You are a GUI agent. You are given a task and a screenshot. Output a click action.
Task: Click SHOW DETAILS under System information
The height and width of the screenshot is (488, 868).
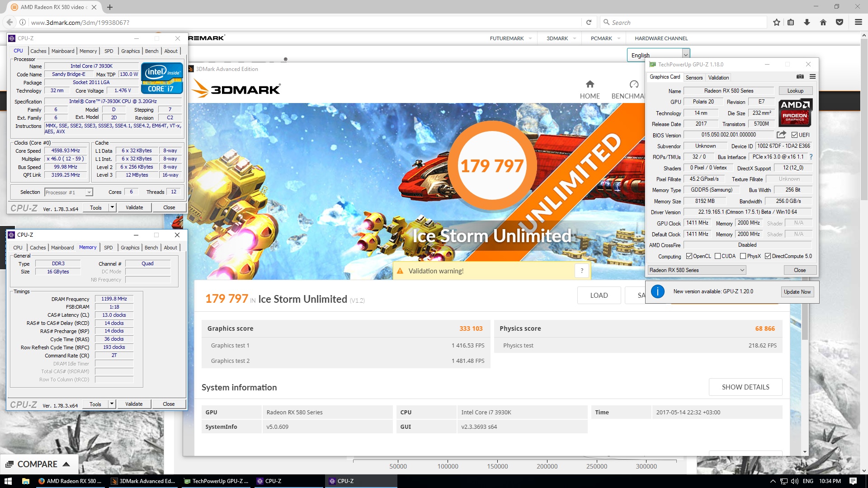[745, 387]
